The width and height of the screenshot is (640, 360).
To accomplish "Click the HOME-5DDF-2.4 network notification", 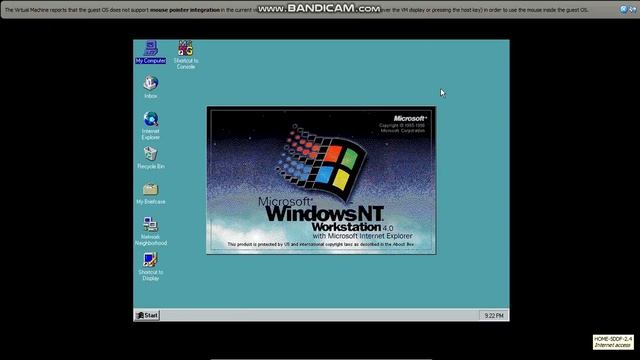I will [x=613, y=342].
